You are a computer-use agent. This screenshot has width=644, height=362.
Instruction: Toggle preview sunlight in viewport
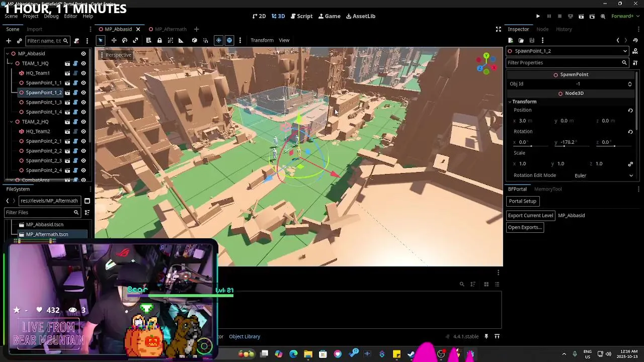[218, 40]
